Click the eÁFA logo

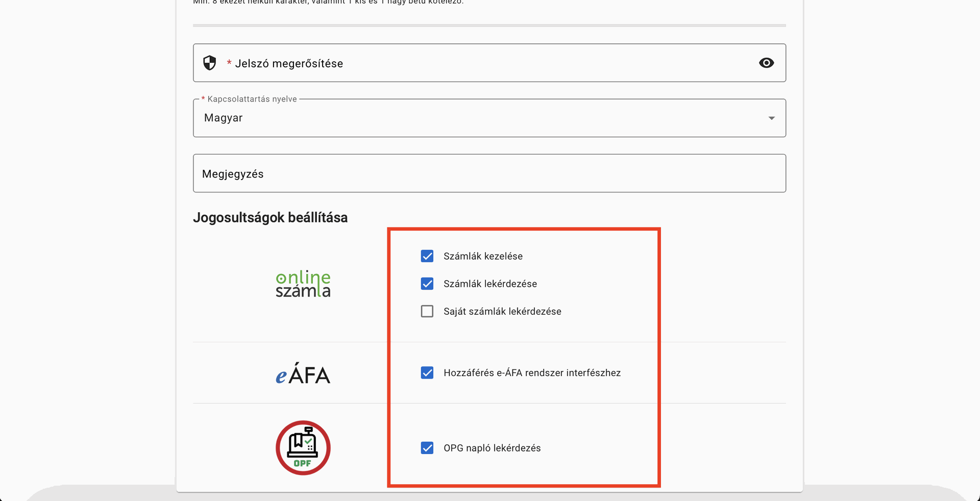click(x=303, y=373)
